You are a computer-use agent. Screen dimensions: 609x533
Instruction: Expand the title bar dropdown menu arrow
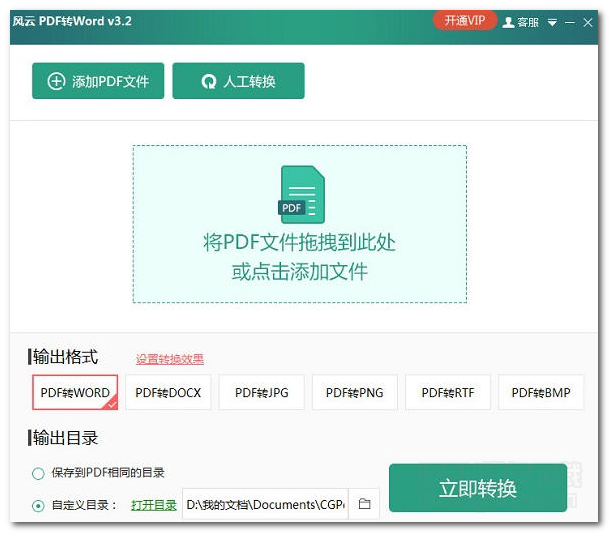(x=552, y=23)
